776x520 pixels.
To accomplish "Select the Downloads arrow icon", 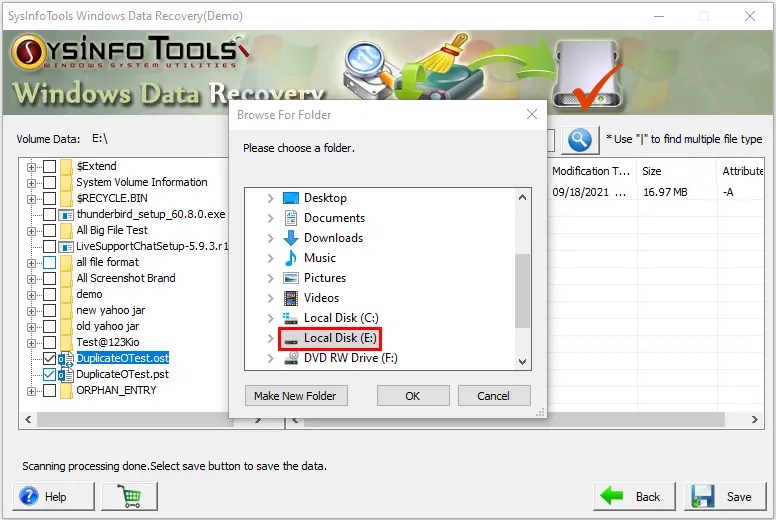I will 291,238.
